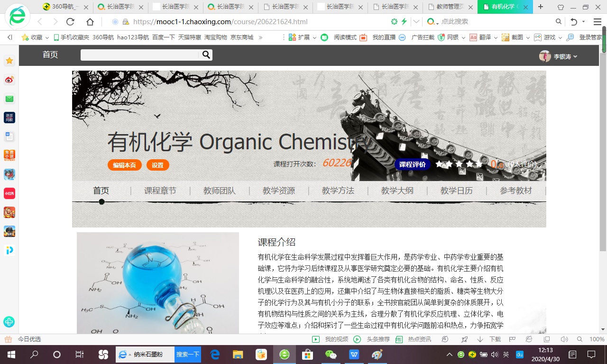
Task: Expand more bookmarks chevron
Action: [x=260, y=37]
